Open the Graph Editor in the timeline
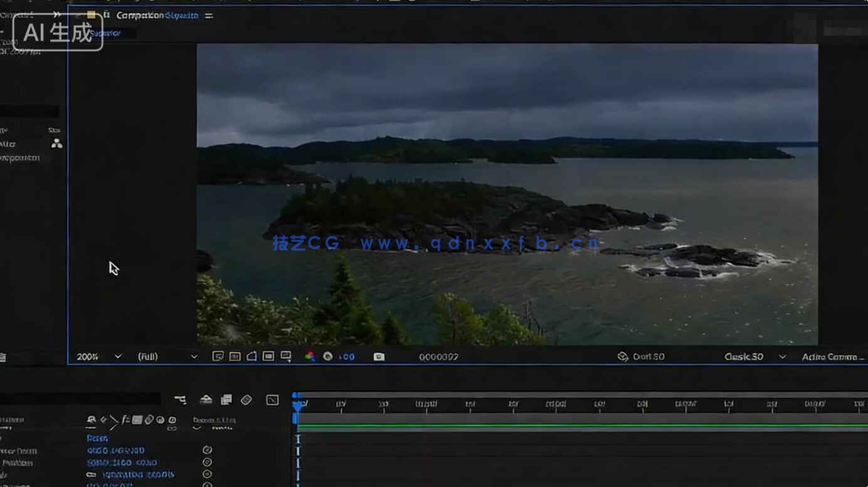The width and height of the screenshot is (868, 487). coord(272,400)
